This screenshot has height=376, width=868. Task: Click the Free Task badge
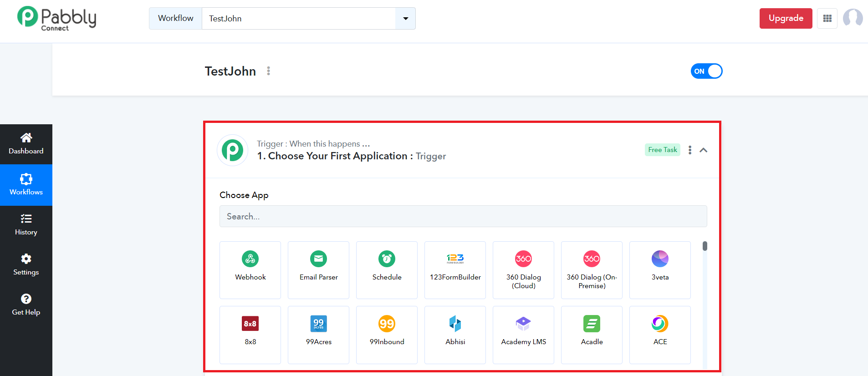pos(663,150)
